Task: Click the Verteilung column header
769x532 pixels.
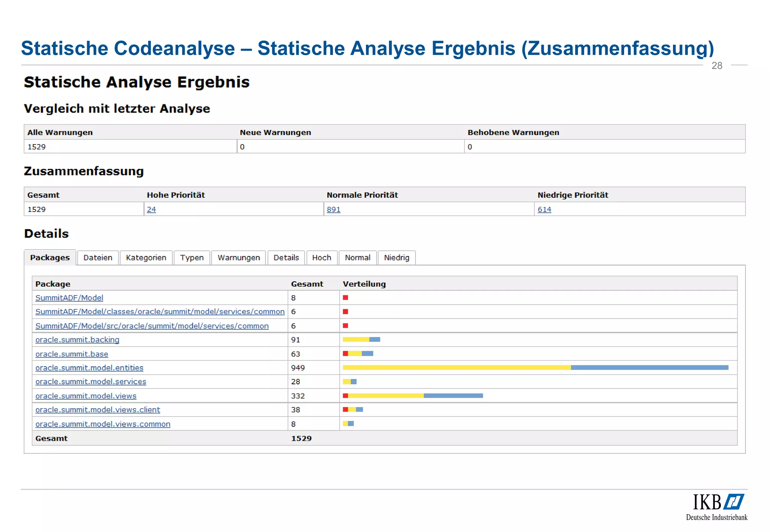Action: 364,284
